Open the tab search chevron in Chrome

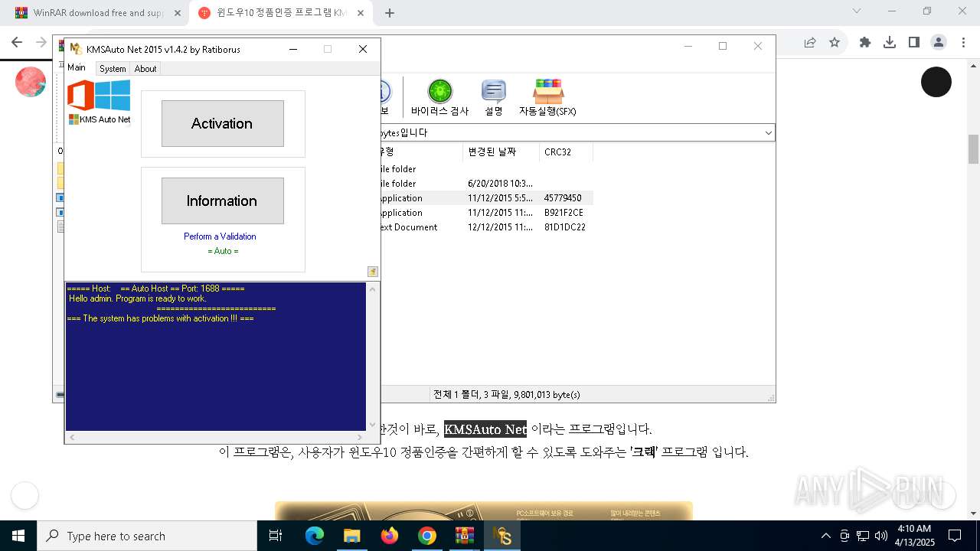(x=857, y=11)
